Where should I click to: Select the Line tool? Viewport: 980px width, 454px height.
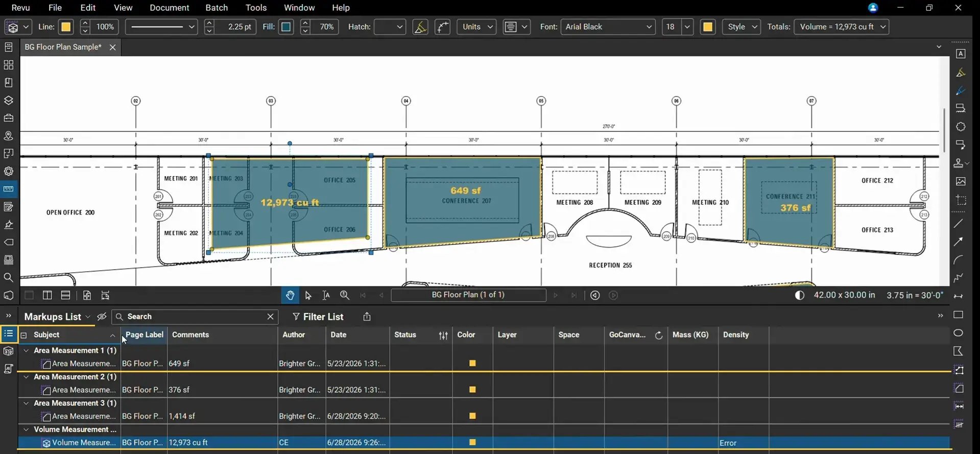[959, 223]
